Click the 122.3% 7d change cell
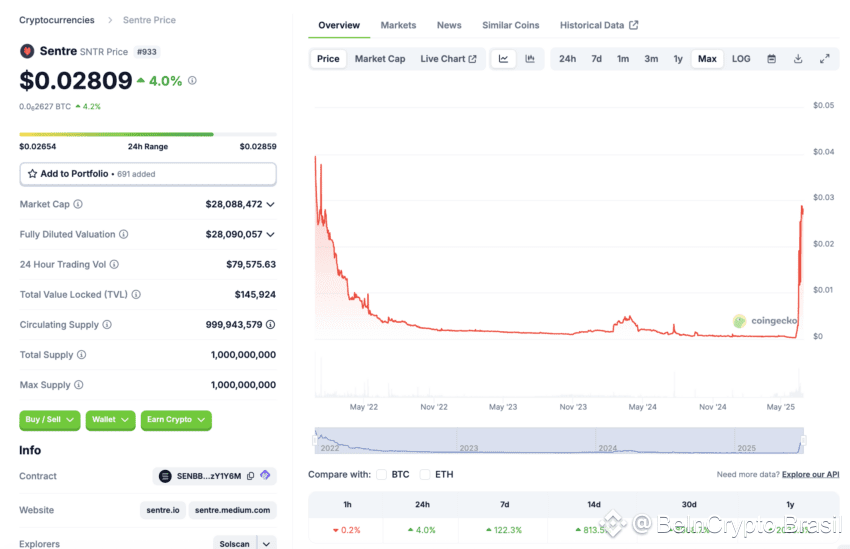 coord(504,530)
